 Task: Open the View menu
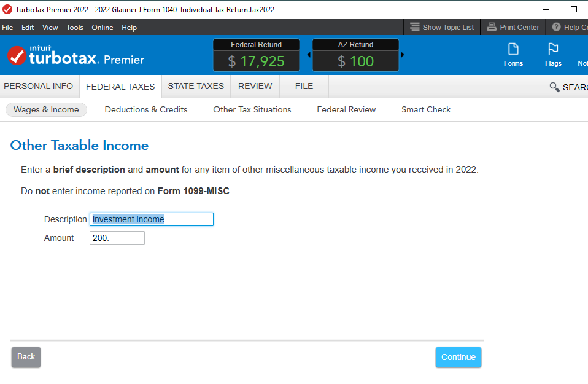tap(50, 28)
